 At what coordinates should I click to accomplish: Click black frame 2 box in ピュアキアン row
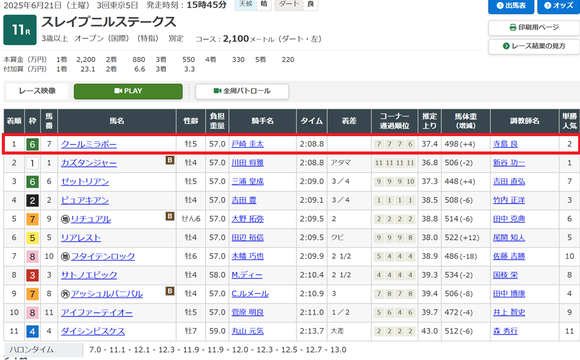pos(32,201)
